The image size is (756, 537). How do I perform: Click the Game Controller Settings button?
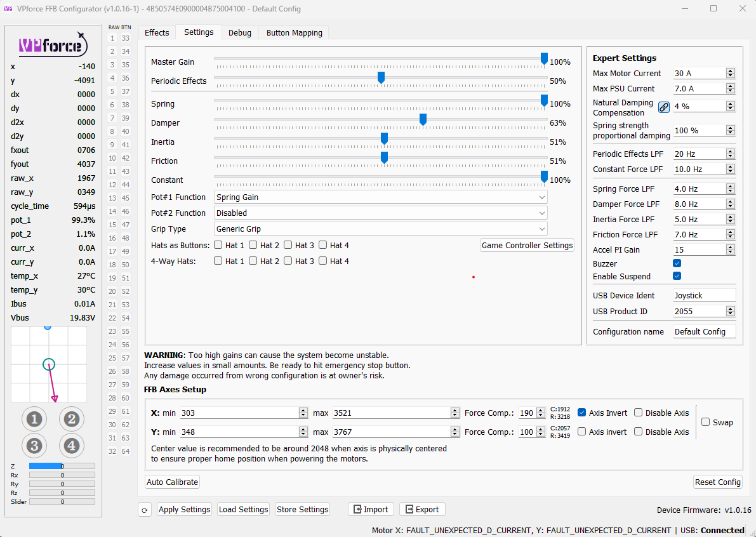coord(527,246)
